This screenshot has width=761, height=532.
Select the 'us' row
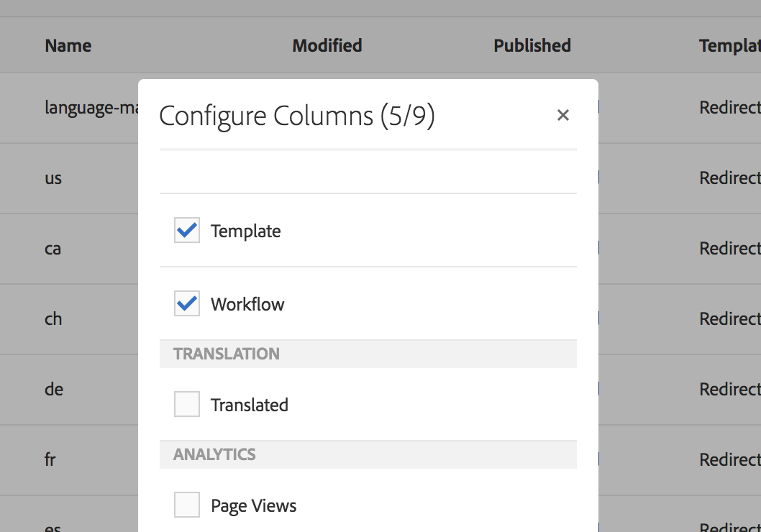[53, 178]
